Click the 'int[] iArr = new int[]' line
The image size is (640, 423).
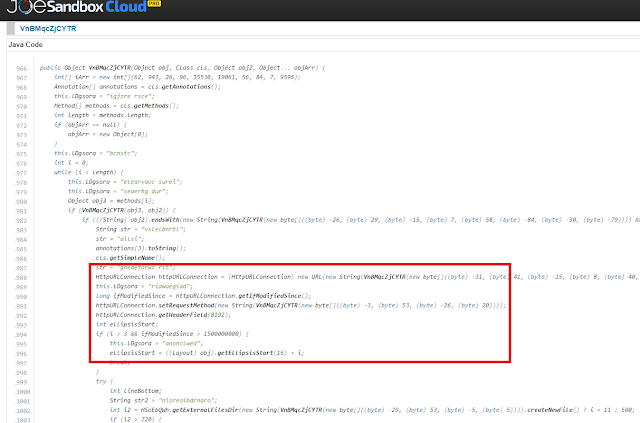click(178, 77)
